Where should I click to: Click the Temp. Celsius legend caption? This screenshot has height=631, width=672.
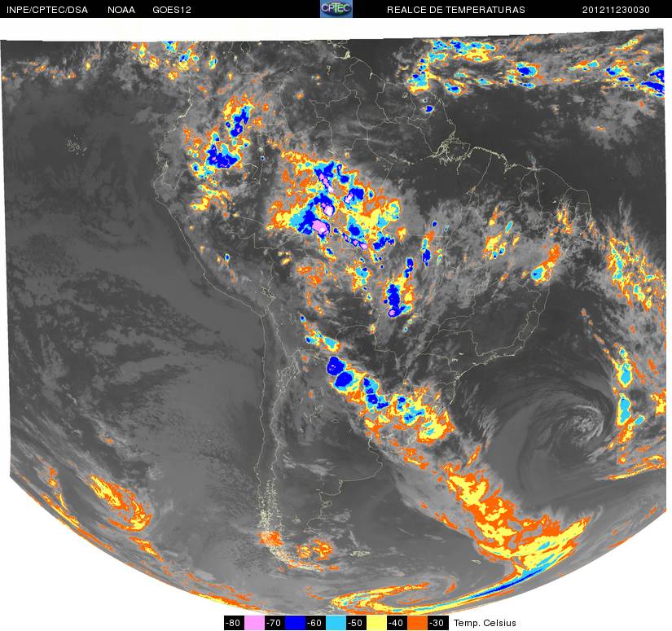485,623
